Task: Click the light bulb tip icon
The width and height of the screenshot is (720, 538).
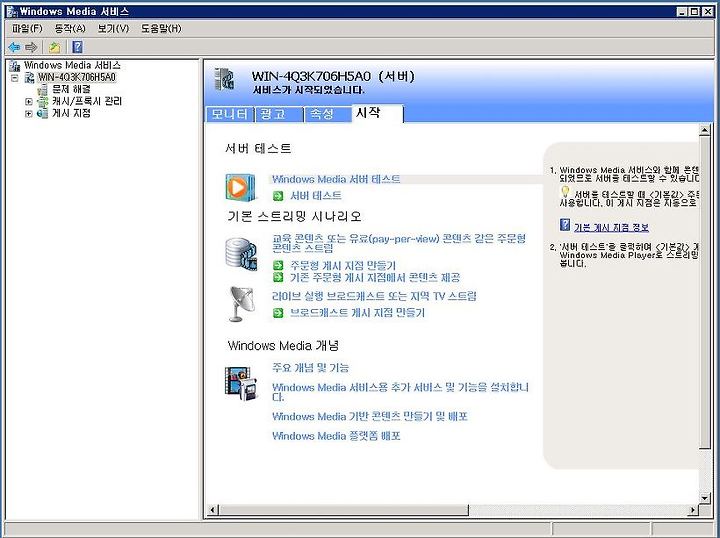Action: (565, 191)
